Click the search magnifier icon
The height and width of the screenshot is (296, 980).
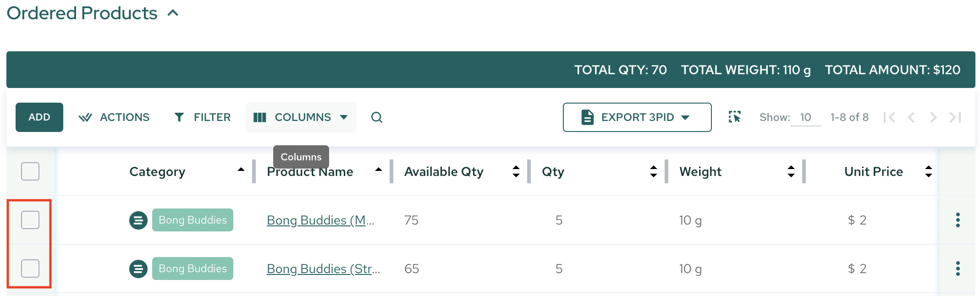(377, 117)
